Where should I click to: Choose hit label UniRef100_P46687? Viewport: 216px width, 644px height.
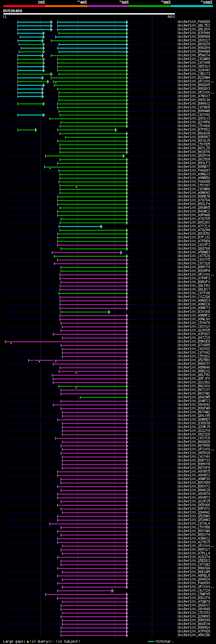(194, 171)
